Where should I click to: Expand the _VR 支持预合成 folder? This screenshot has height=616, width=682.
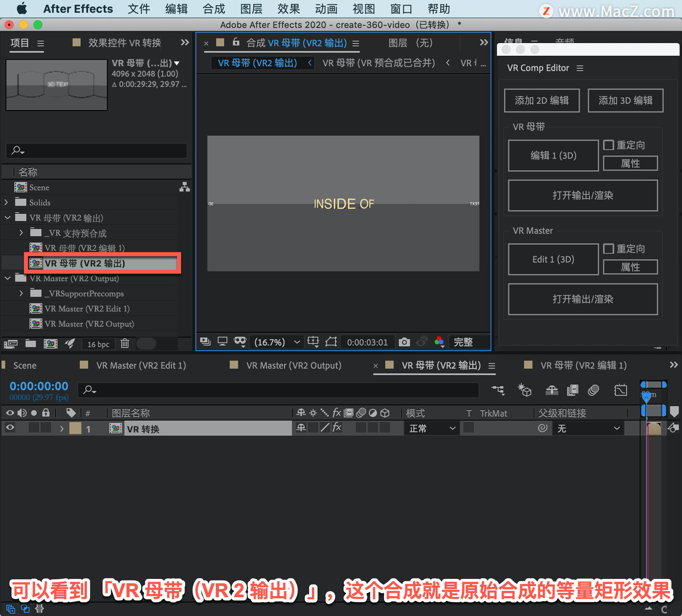[21, 233]
